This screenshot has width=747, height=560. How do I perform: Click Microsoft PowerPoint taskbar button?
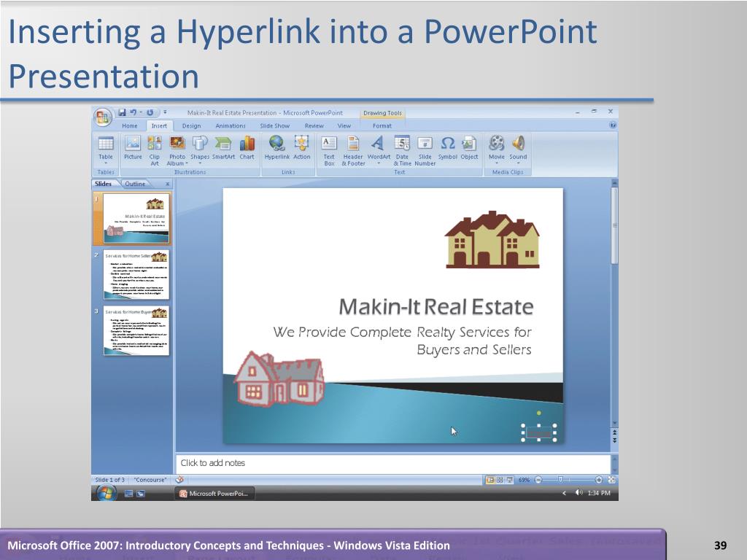214,494
